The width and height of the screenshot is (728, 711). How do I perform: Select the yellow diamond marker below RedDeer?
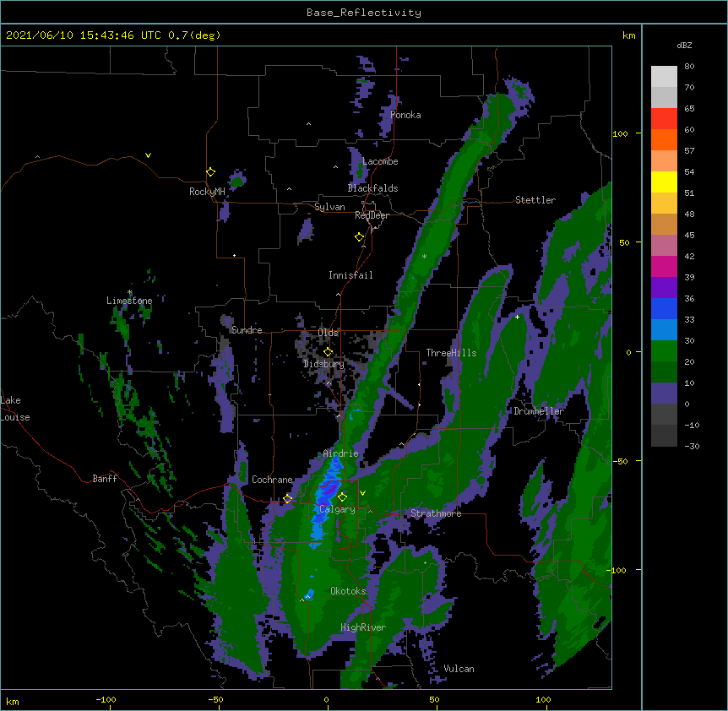360,237
